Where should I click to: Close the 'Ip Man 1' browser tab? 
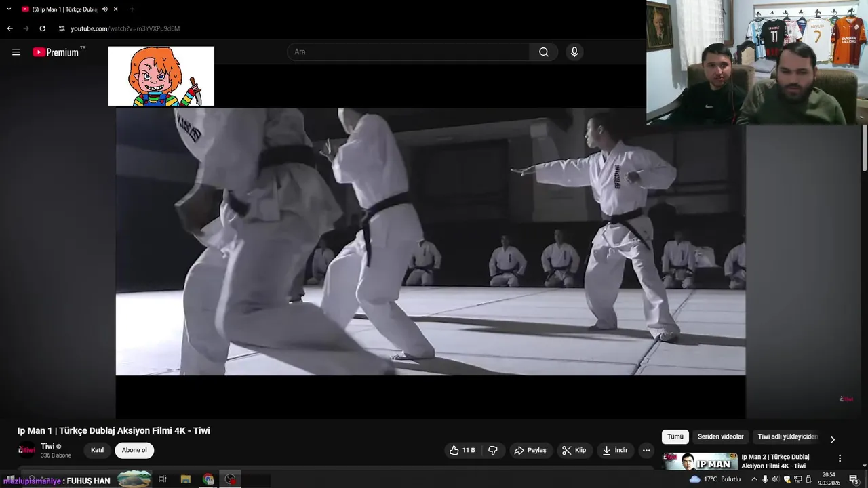pyautogui.click(x=116, y=9)
